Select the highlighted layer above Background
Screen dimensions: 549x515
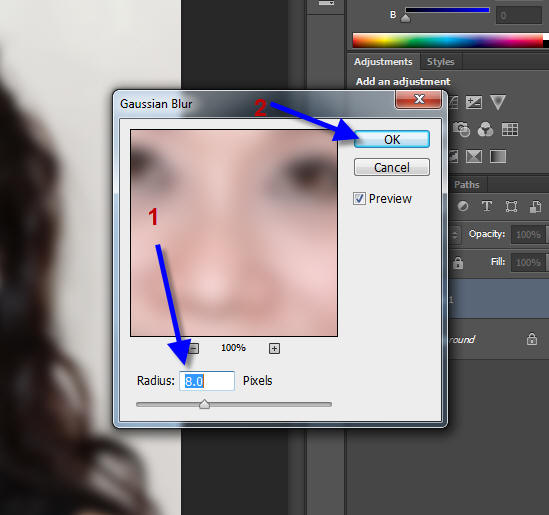pos(499,299)
